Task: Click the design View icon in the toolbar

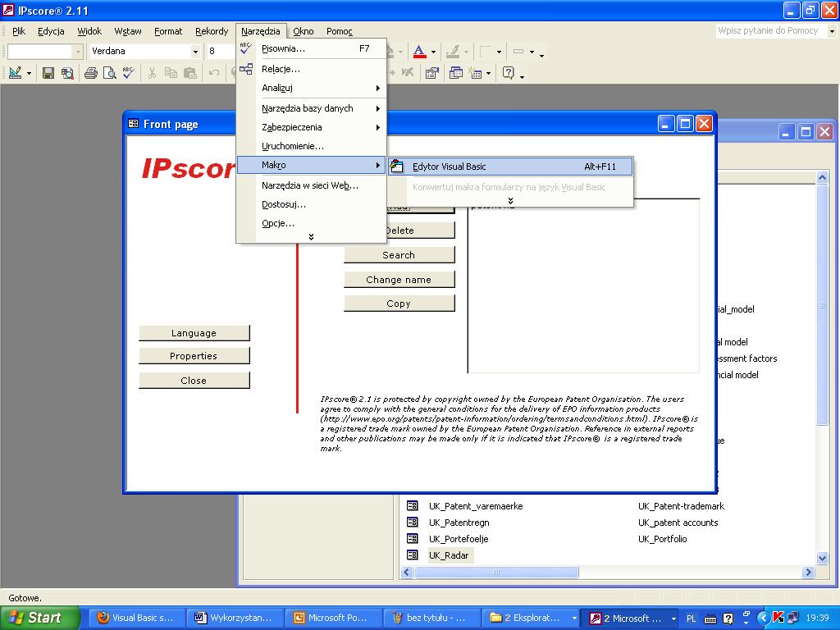Action: 15,73
